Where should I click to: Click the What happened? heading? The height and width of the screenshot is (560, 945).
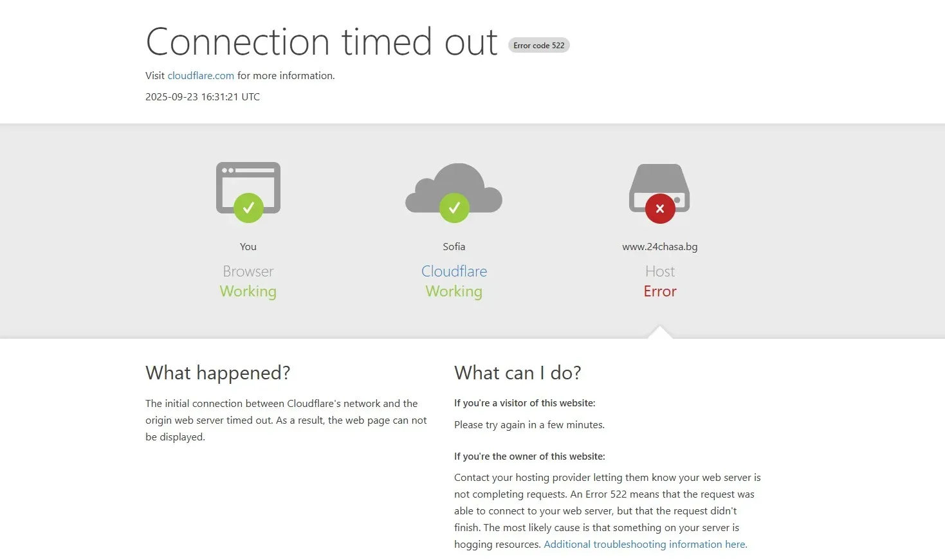[x=218, y=373]
